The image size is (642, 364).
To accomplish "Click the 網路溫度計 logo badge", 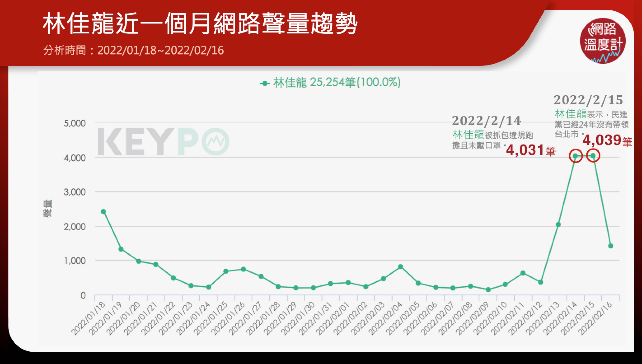I will (x=602, y=40).
